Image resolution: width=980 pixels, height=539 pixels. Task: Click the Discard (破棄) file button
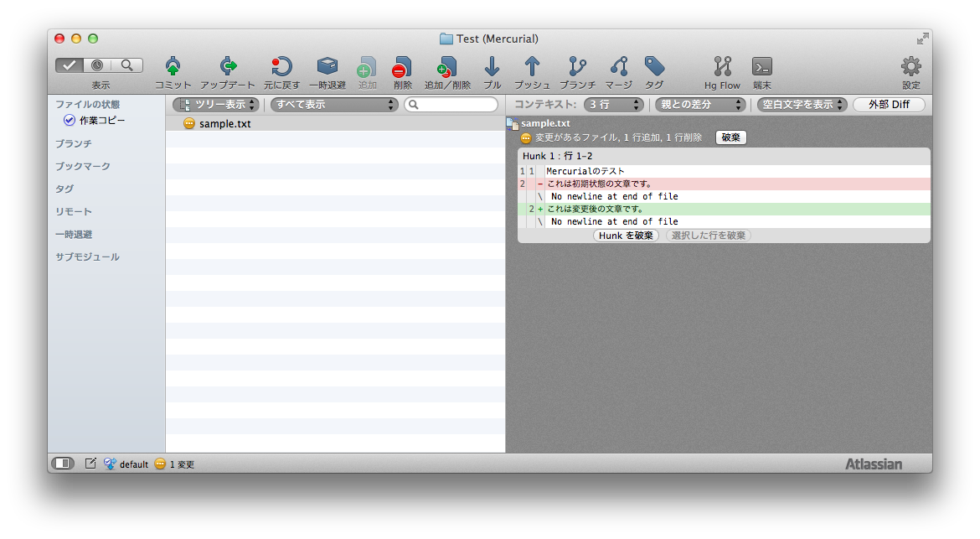[x=730, y=137]
